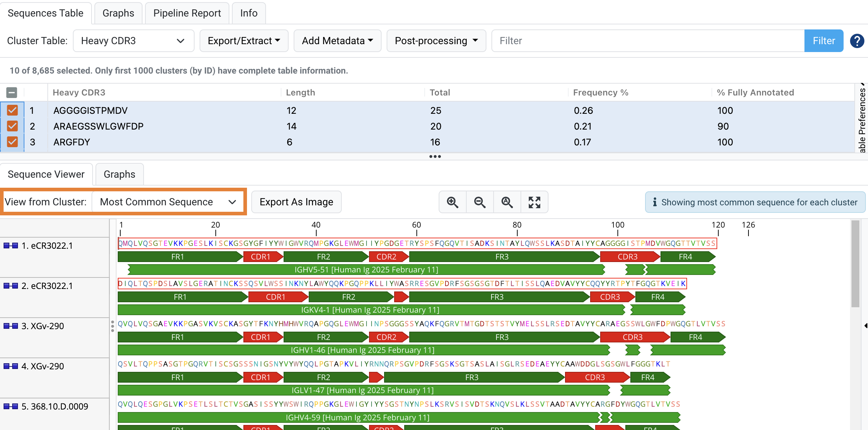
Task: Click the fit-to-view expand arrows icon
Action: pyautogui.click(x=534, y=202)
